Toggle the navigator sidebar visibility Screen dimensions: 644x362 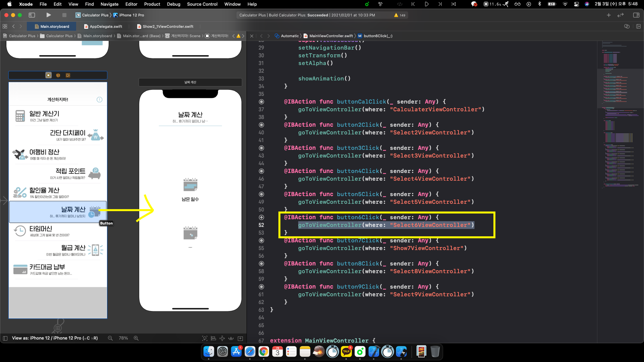tap(32, 15)
